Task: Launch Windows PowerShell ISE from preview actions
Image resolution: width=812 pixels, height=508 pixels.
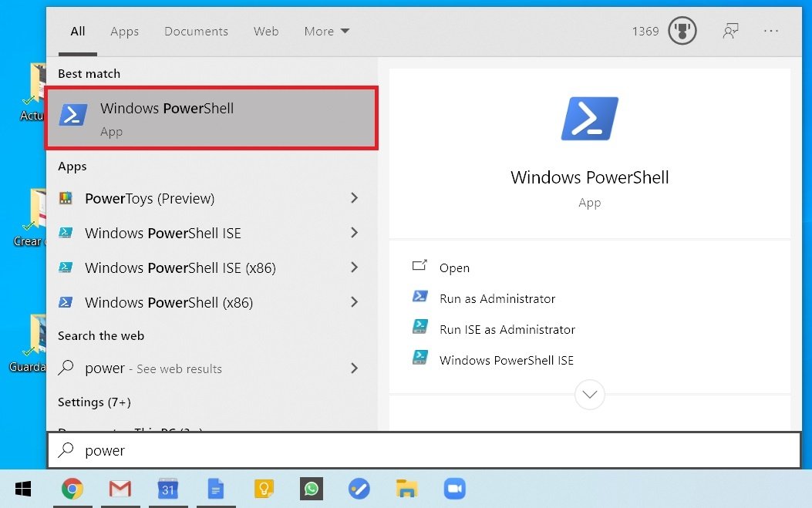Action: coord(507,361)
